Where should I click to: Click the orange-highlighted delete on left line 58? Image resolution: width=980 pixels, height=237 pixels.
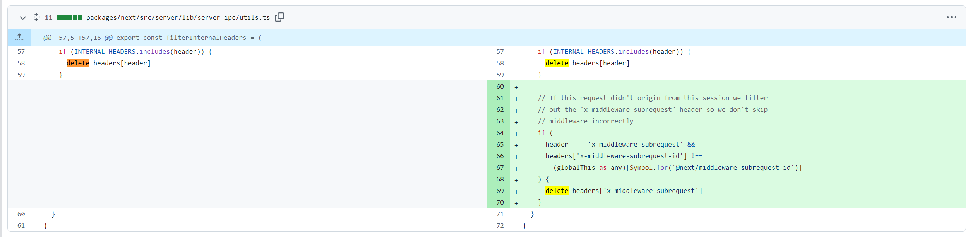(x=78, y=63)
